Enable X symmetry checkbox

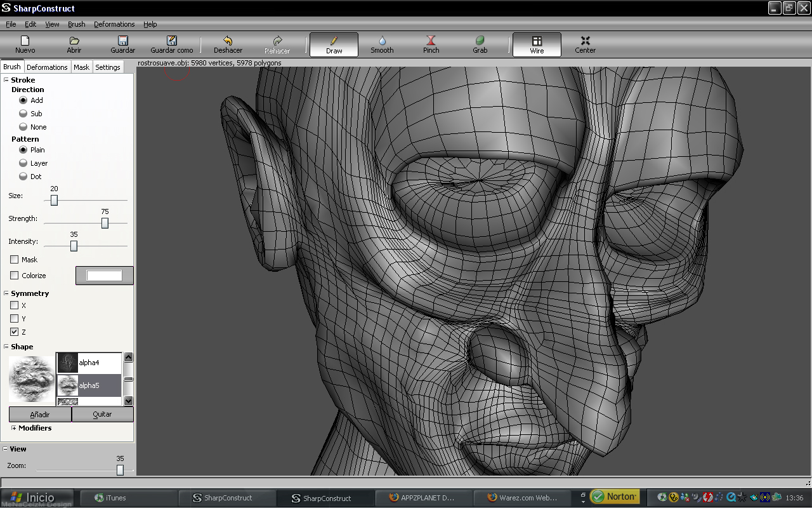[x=15, y=305]
